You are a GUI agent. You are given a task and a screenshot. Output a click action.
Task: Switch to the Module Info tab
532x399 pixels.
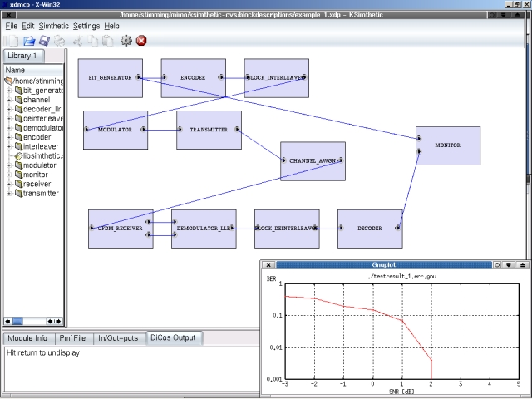tap(29, 338)
